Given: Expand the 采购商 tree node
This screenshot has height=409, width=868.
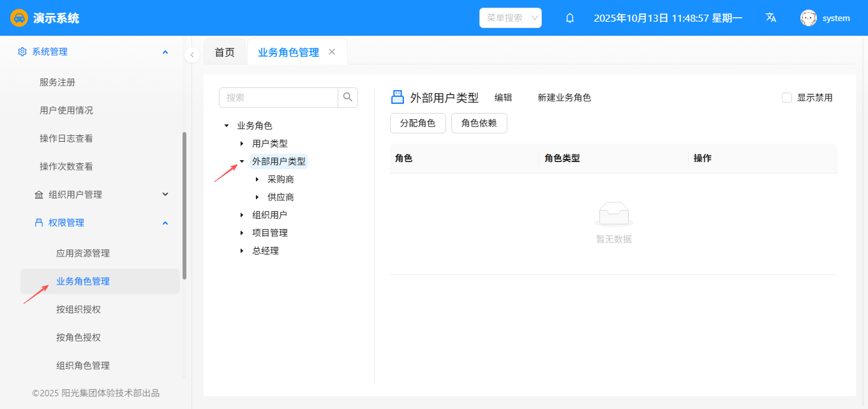Looking at the screenshot, I should 257,179.
